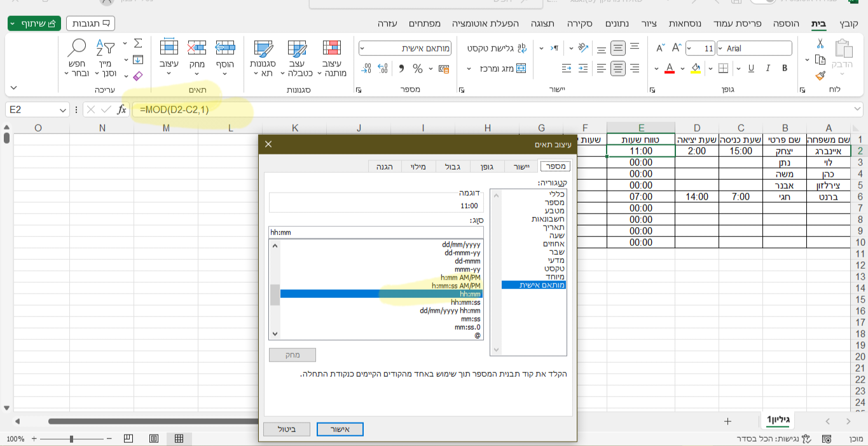868x446 pixels.
Task: Click Wrap Text (גלישת טקסט)
Action: 497,48
